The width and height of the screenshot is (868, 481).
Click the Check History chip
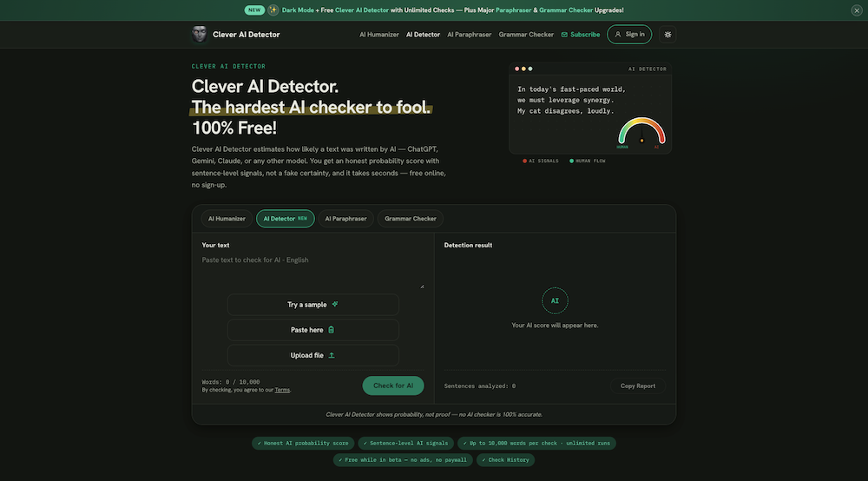coord(505,460)
